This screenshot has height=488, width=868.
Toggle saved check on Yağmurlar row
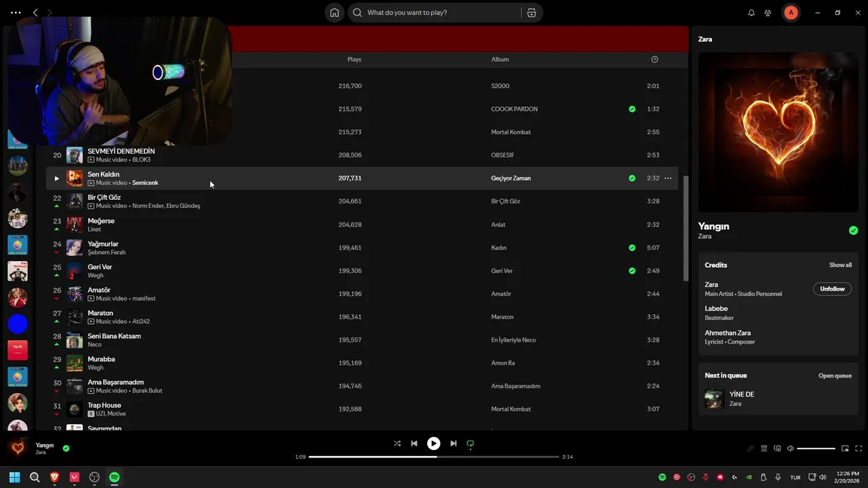pyautogui.click(x=632, y=248)
